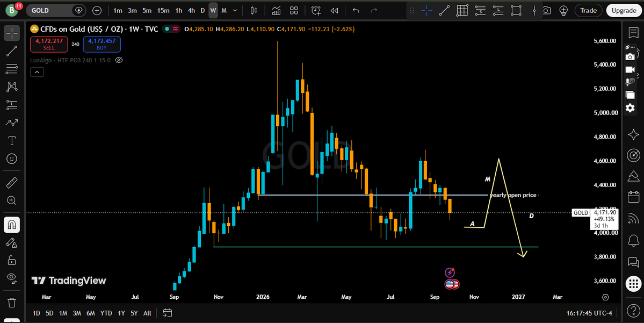This screenshot has height=323, width=644.
Task: Start bar replay mode
Action: click(334, 10)
